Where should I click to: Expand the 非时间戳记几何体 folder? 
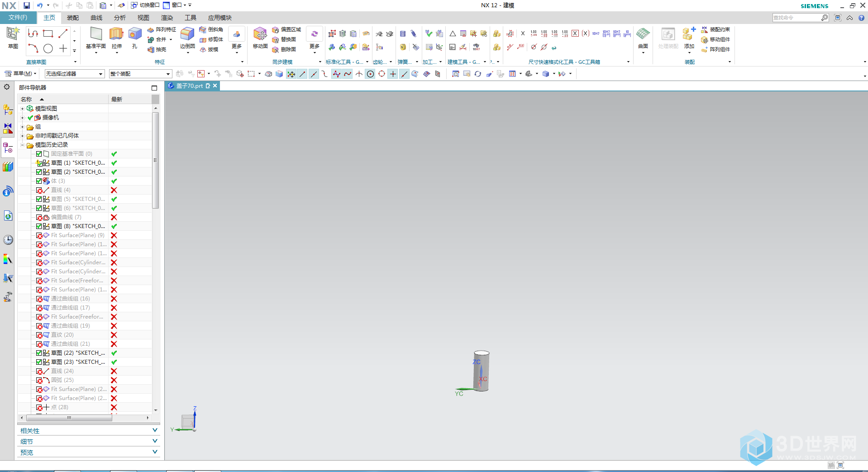coord(22,136)
